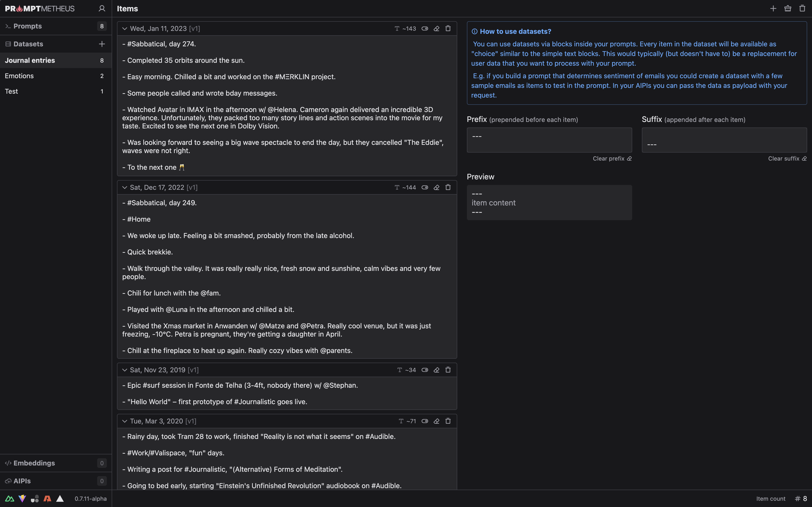812x507 pixels.
Task: Select the Emotions dataset
Action: tap(56, 76)
